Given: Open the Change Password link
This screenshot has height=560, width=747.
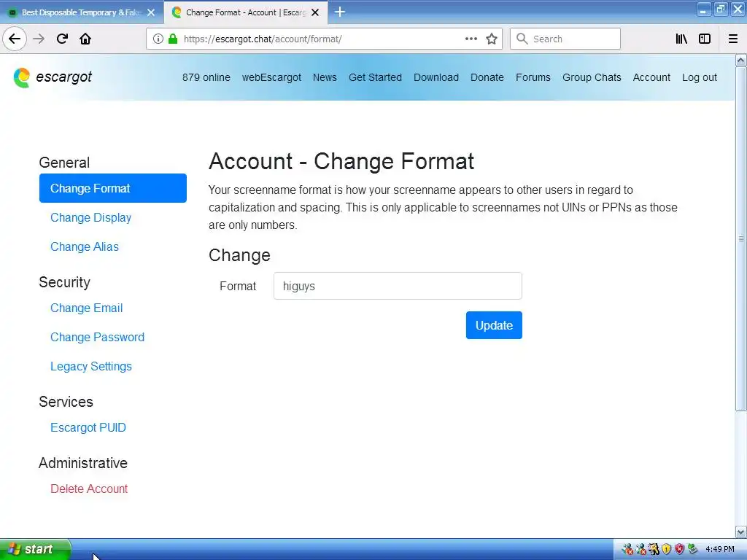Looking at the screenshot, I should (98, 337).
